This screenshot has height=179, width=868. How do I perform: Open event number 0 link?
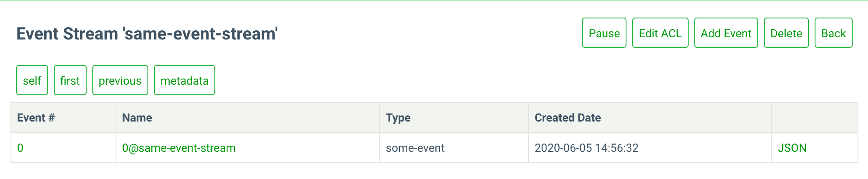20,148
